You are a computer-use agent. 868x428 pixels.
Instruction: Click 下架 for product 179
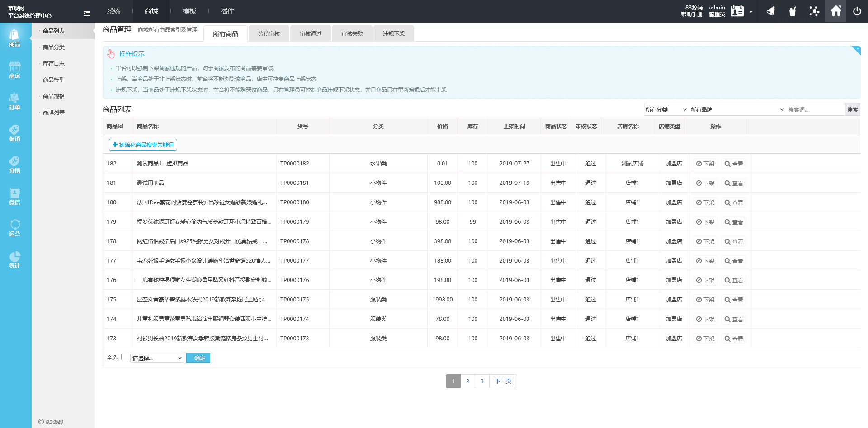coord(705,222)
